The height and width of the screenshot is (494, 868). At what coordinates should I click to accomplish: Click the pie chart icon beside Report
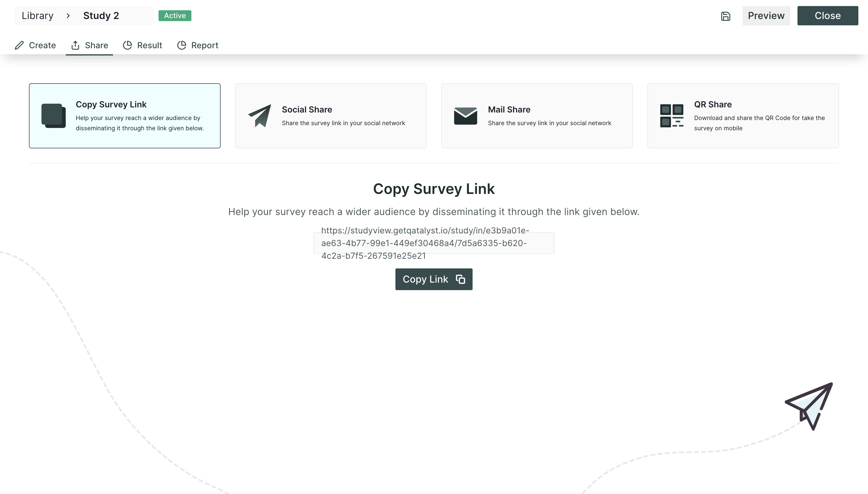[182, 45]
